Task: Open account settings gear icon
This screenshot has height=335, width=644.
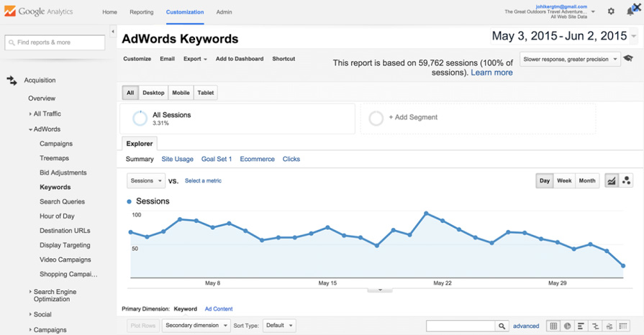Action: (x=611, y=12)
